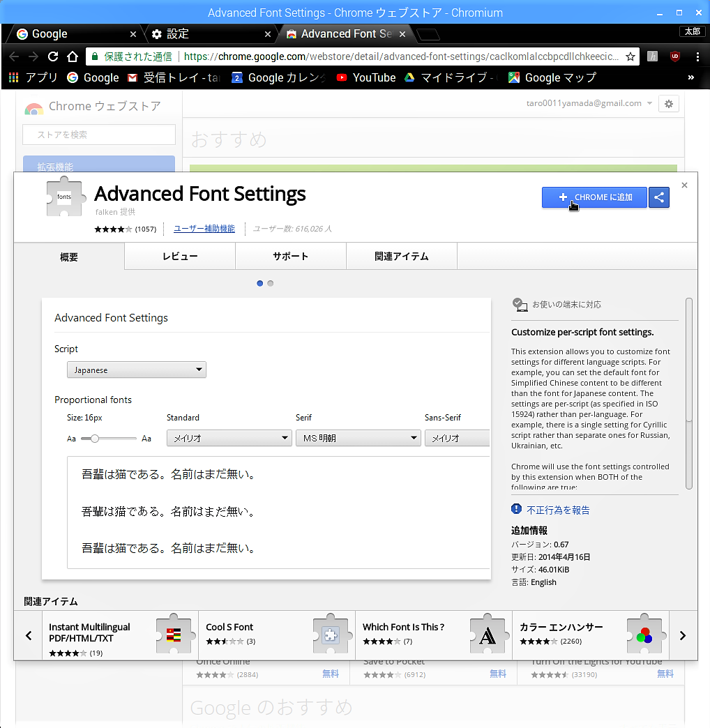Click the extension star rating
The image size is (710, 728).
[x=113, y=229]
